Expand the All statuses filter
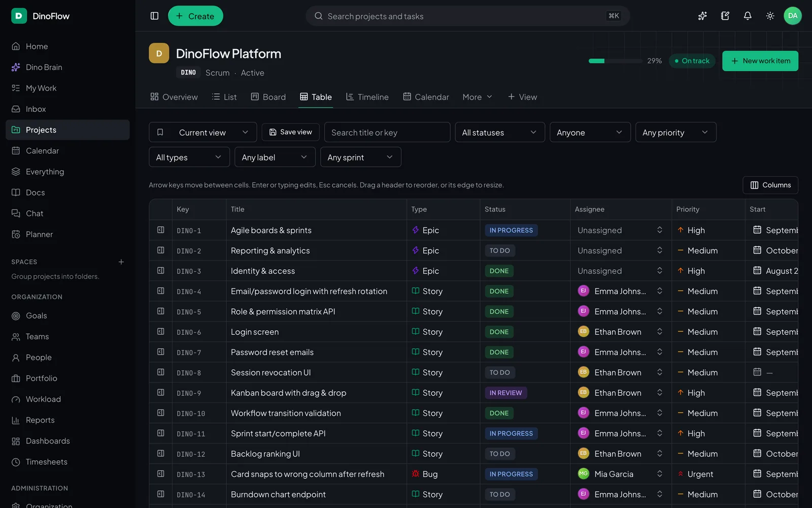Image resolution: width=812 pixels, height=508 pixels. click(x=500, y=132)
